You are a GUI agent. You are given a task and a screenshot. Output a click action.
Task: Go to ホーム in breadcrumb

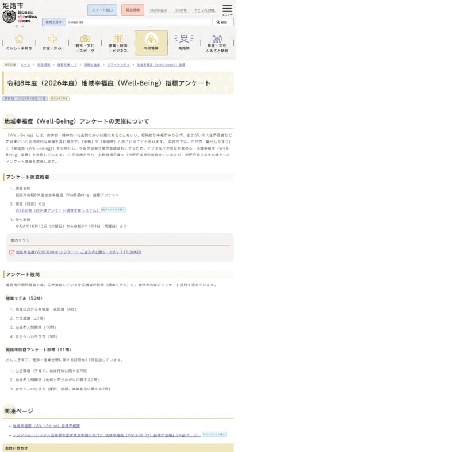click(x=25, y=65)
